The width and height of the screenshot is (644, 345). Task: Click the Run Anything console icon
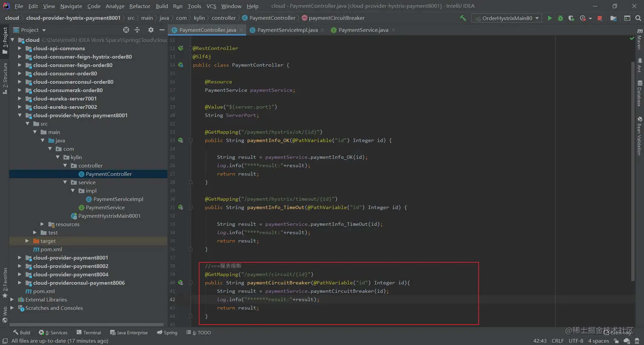coord(627,18)
